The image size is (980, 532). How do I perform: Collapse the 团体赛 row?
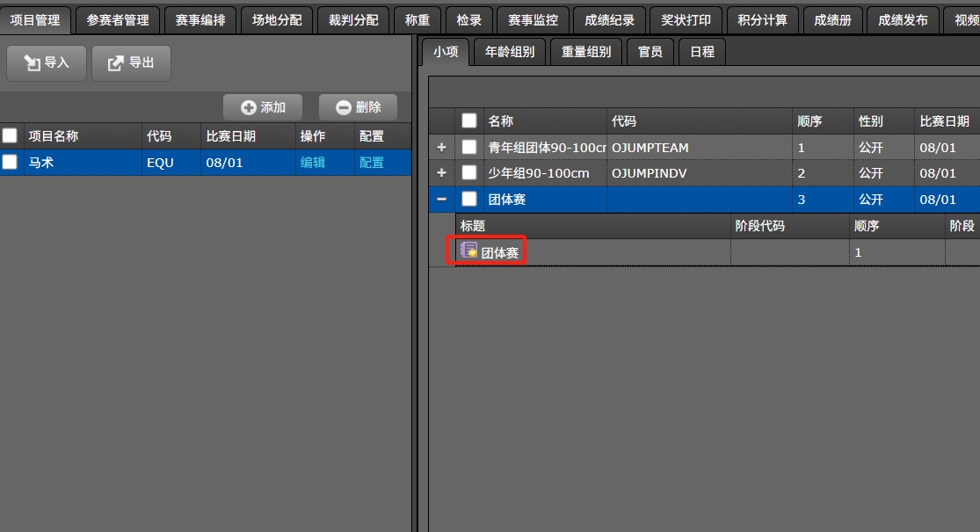click(441, 200)
